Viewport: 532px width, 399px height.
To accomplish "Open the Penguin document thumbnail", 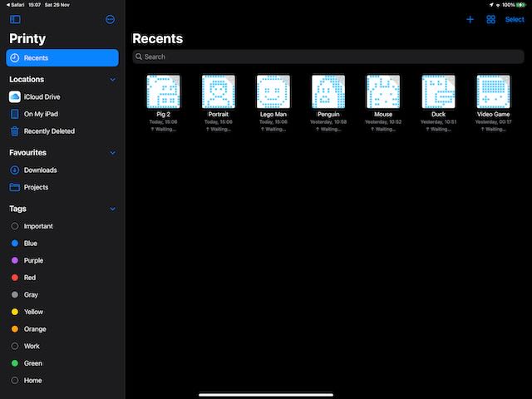I will click(x=328, y=91).
